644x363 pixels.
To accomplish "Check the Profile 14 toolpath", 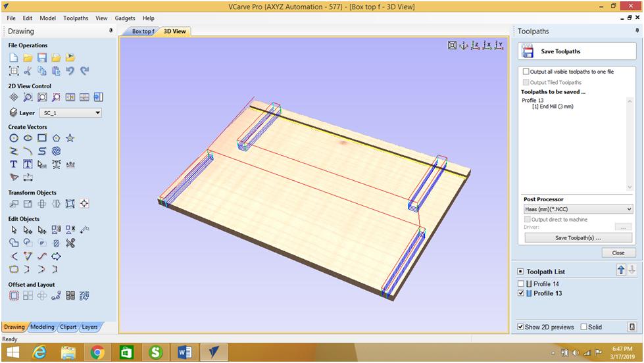I will tap(521, 283).
